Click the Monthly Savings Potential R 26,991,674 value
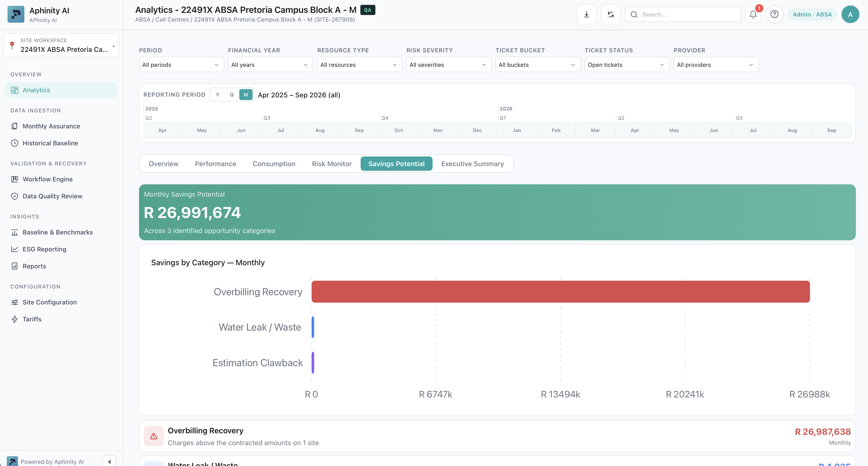Image resolution: width=868 pixels, height=466 pixels. tap(192, 213)
